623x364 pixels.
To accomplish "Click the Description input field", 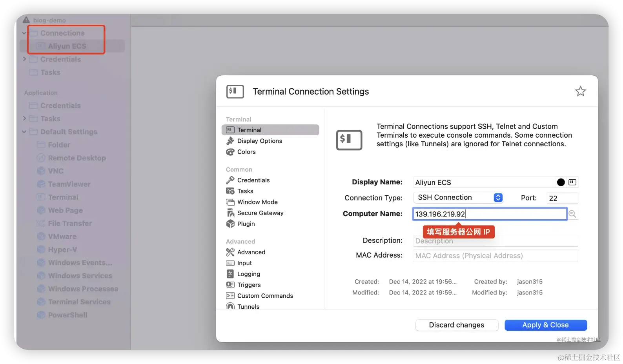I will coord(495,241).
